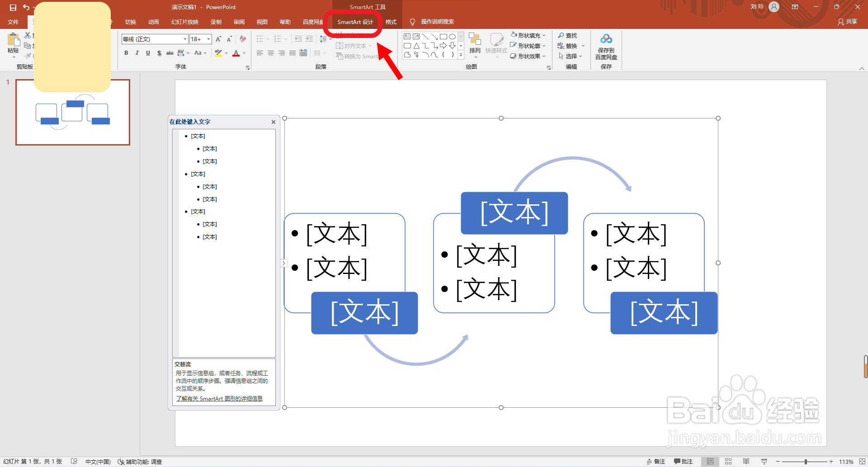This screenshot has width=868, height=467.
Task: Open the SmartArt 设计 tab
Action: point(355,22)
